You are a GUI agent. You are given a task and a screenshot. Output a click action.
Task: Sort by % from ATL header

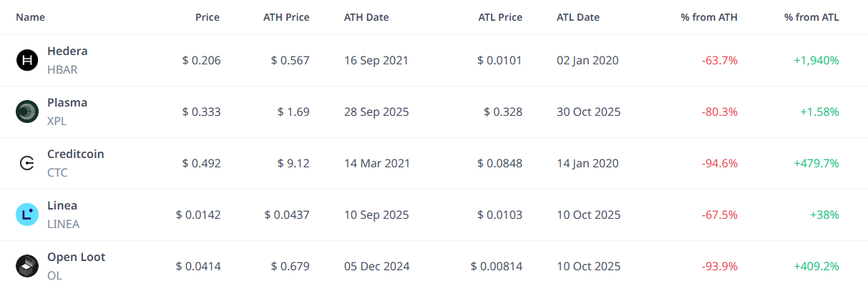tap(811, 17)
